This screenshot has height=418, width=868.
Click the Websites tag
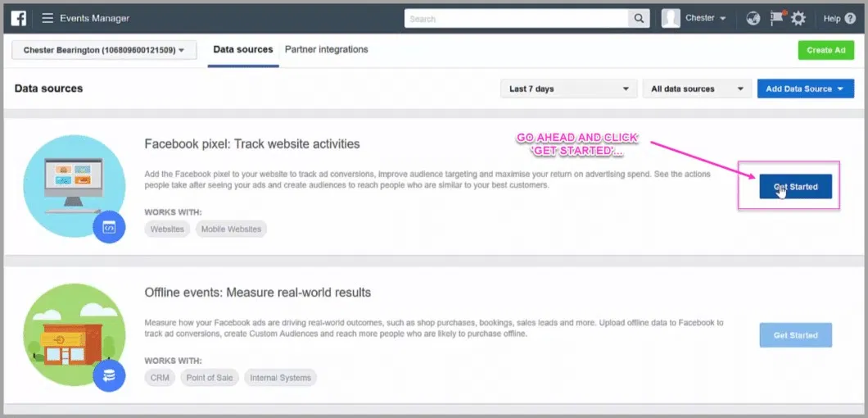[x=167, y=229]
